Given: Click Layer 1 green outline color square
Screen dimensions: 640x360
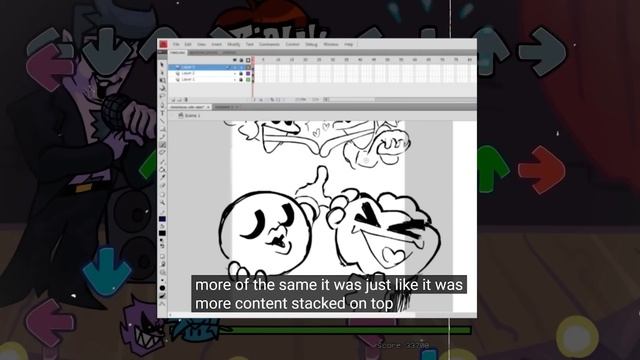Looking at the screenshot, I should pyautogui.click(x=248, y=80).
